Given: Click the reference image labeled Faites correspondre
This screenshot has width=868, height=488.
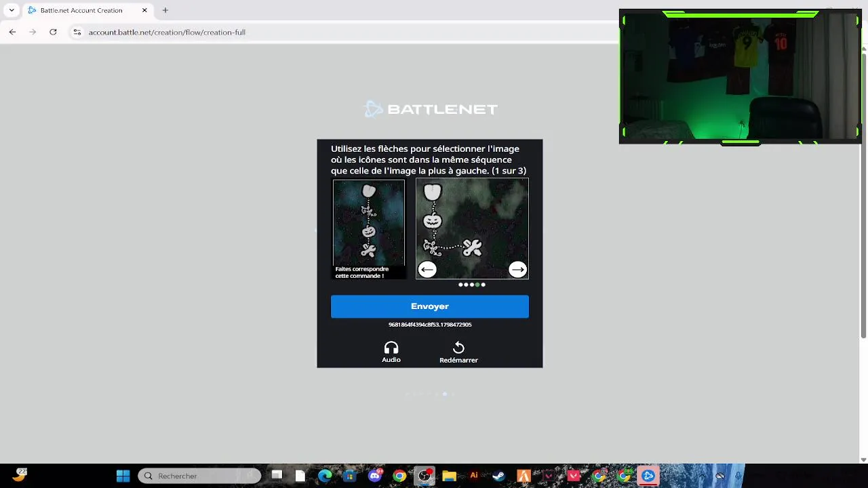Looking at the screenshot, I should [368, 229].
